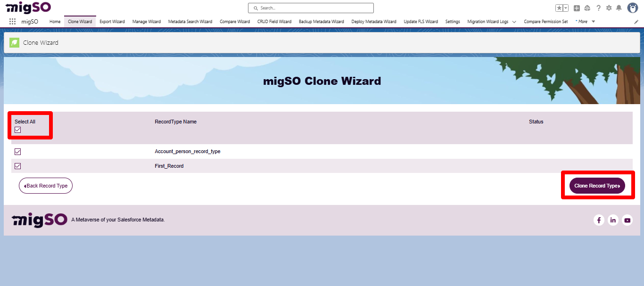Click the Clone Record Type button
The height and width of the screenshot is (286, 644).
coord(597,186)
